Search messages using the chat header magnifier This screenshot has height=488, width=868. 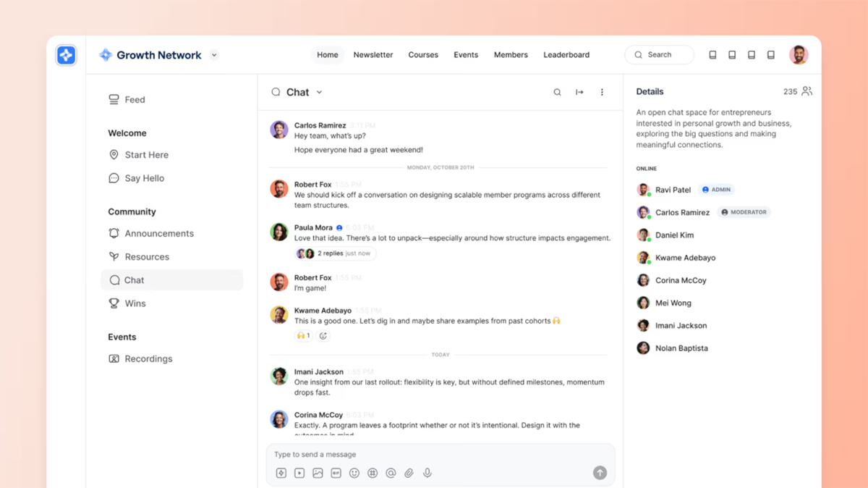click(557, 92)
